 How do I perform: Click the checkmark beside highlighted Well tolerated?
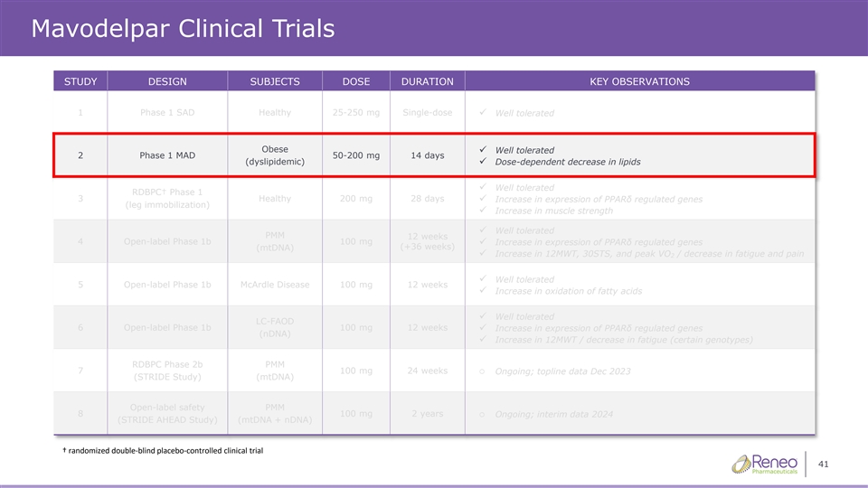tap(483, 149)
